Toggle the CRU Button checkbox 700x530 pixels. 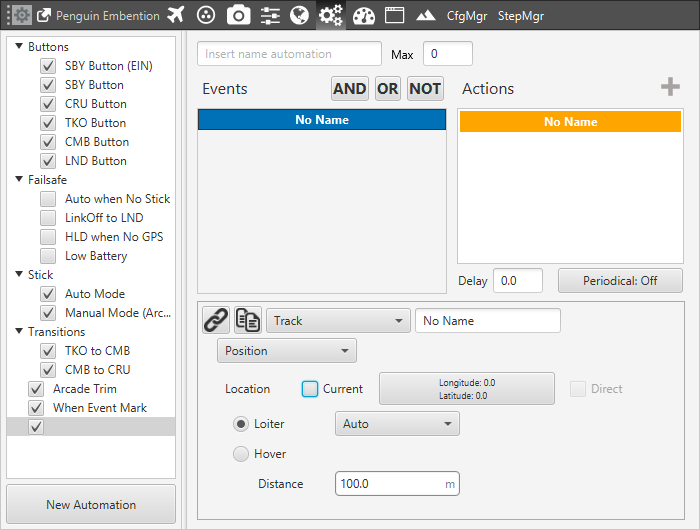pos(48,104)
